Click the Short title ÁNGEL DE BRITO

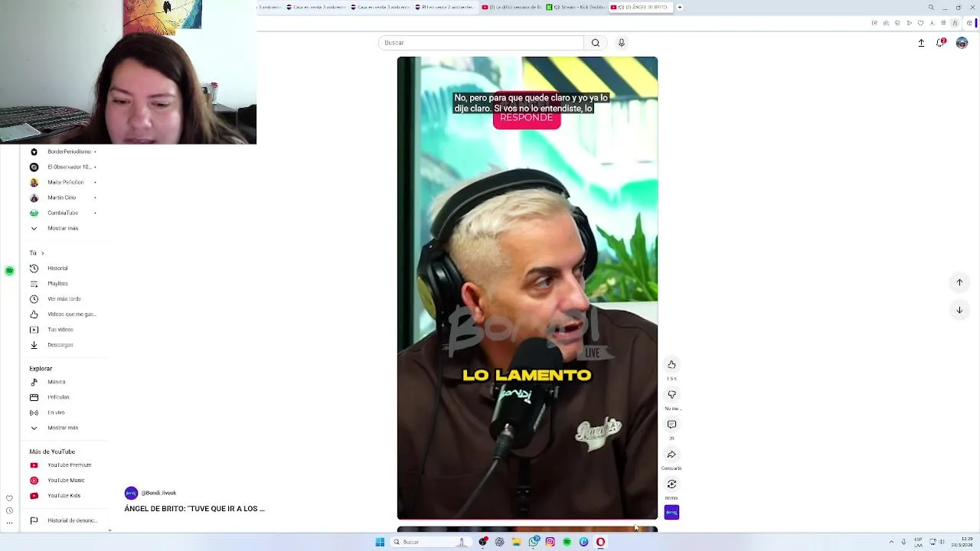click(x=194, y=509)
